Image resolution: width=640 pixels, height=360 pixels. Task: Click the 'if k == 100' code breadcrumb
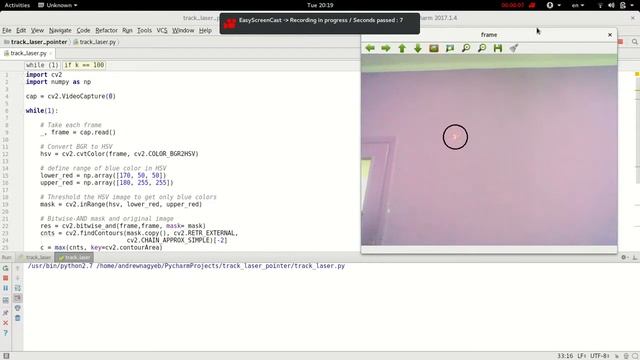point(84,65)
